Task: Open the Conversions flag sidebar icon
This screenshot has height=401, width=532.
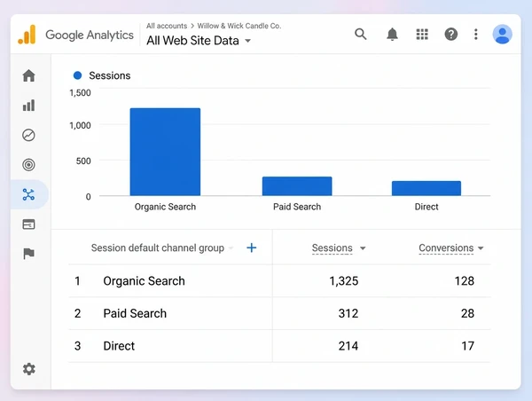Action: pyautogui.click(x=29, y=254)
